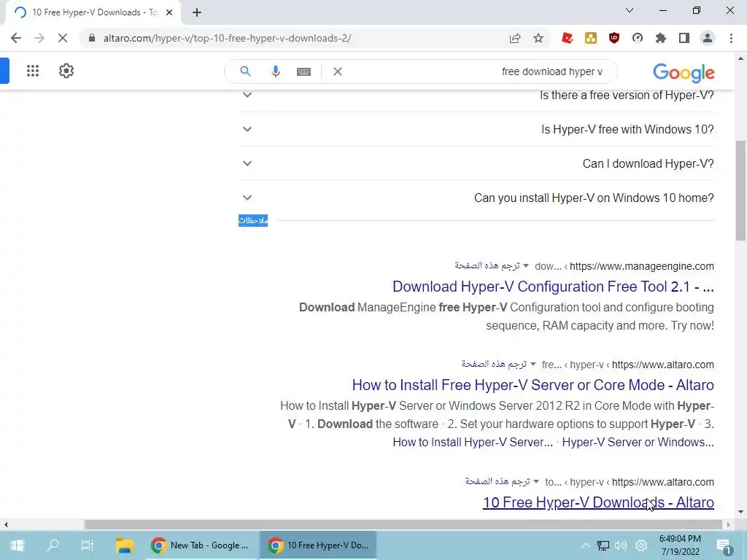Open the on-screen keyboard input tool

point(303,71)
